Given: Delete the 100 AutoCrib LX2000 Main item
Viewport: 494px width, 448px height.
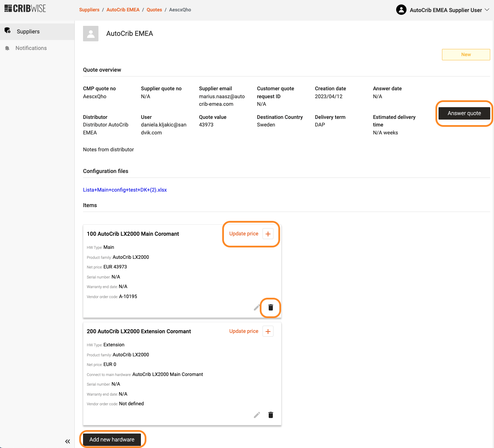Looking at the screenshot, I should 271,307.
